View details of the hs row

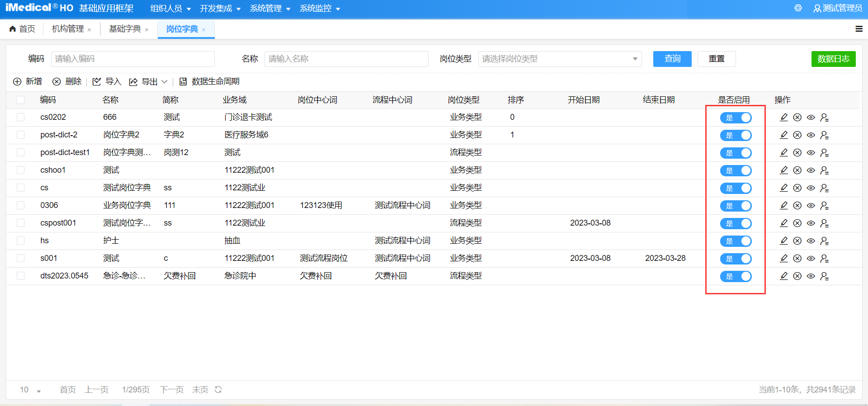tap(811, 241)
